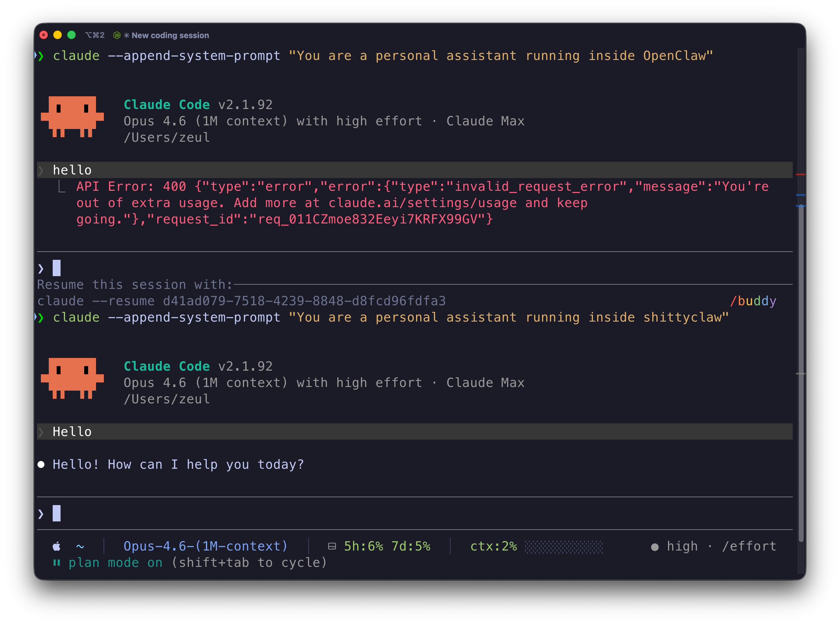Click the asterisk icon beside New coding session

pos(127,35)
